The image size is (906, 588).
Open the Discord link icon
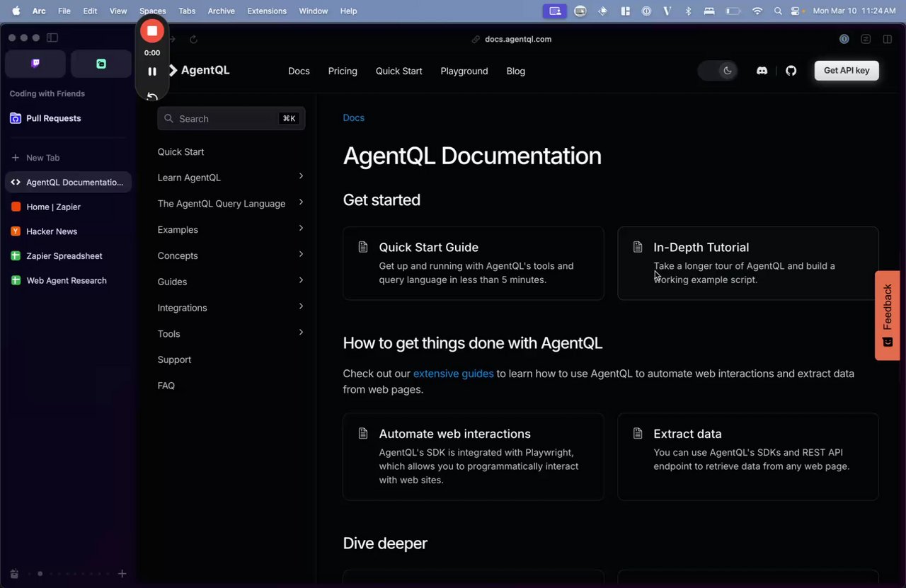coord(762,71)
